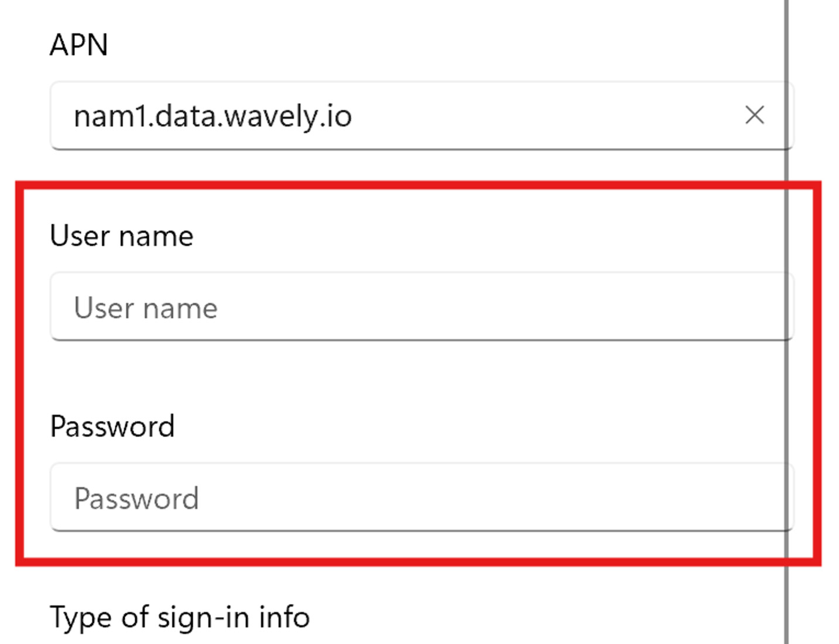Select the field containing nam1.data.wavely.io
Image resolution: width=839 pixels, height=644 pixels.
tap(422, 115)
